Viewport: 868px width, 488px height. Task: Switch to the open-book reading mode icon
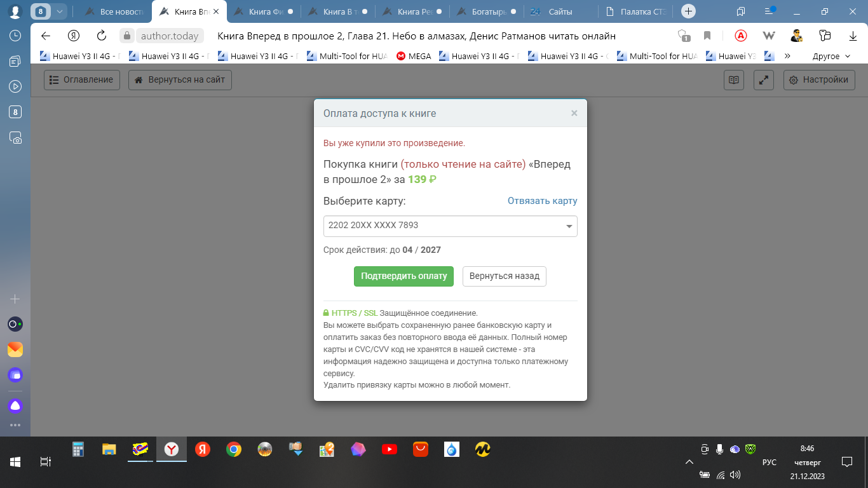(734, 80)
